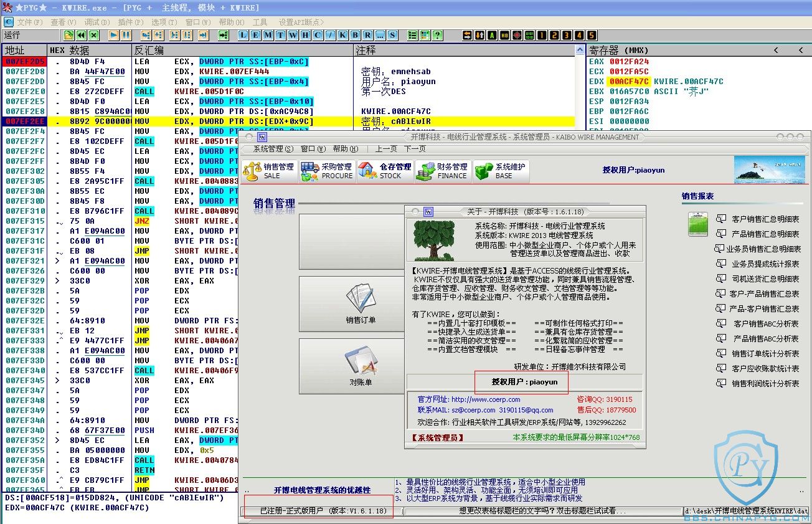Open the 采购管理 PROCURE module

(x=327, y=171)
